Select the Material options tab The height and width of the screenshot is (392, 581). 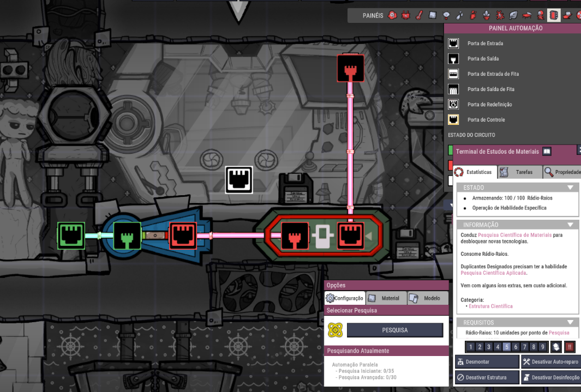[386, 298]
